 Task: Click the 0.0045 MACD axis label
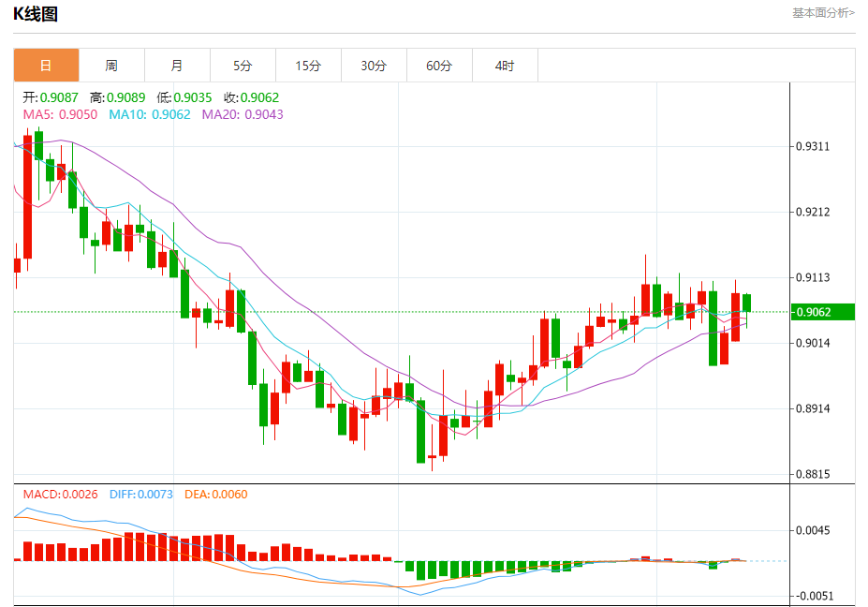point(813,530)
